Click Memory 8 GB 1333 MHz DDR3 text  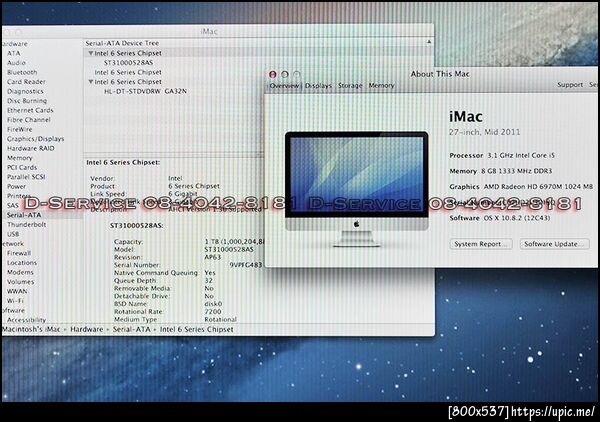point(501,171)
